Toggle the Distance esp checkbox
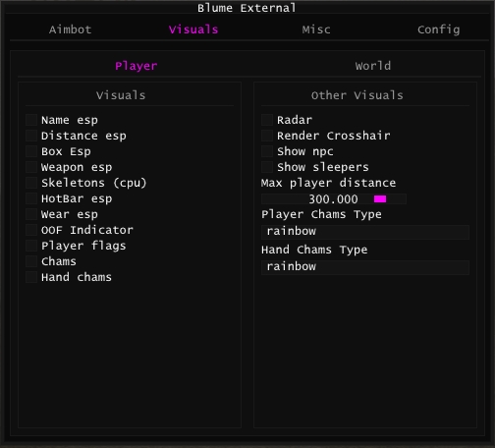 [x=31, y=136]
